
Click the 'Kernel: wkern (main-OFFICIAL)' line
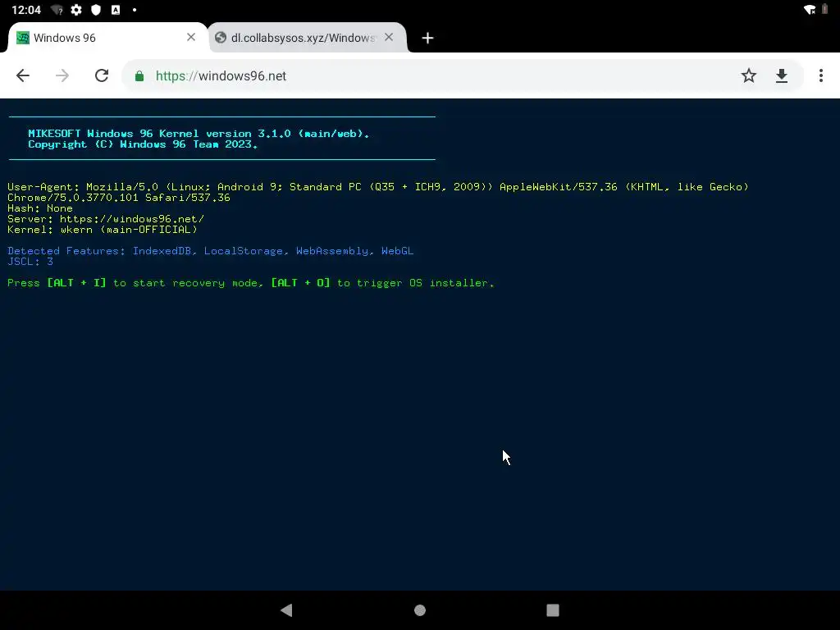pos(103,230)
